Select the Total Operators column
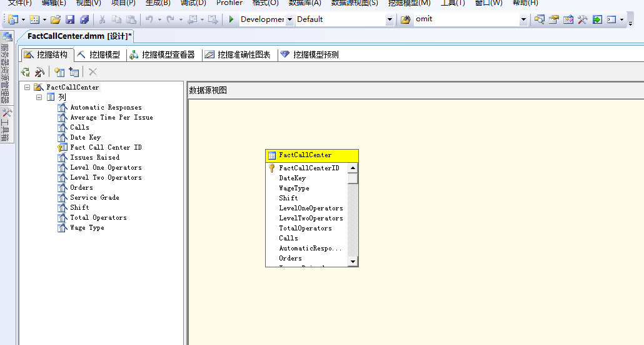Screen dimensions: 644x345 point(99,217)
